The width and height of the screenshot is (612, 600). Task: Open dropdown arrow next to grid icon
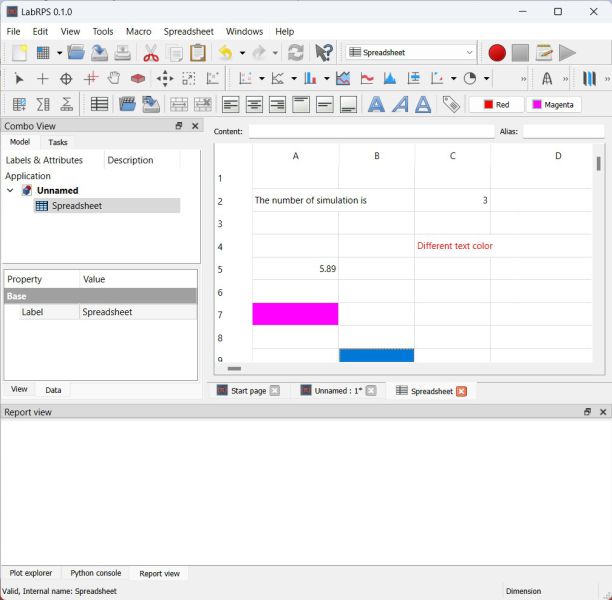pyautogui.click(x=59, y=53)
